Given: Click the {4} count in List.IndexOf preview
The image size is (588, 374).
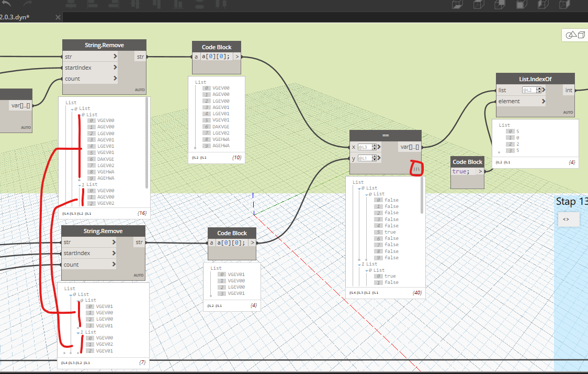Looking at the screenshot, I should tap(572, 162).
